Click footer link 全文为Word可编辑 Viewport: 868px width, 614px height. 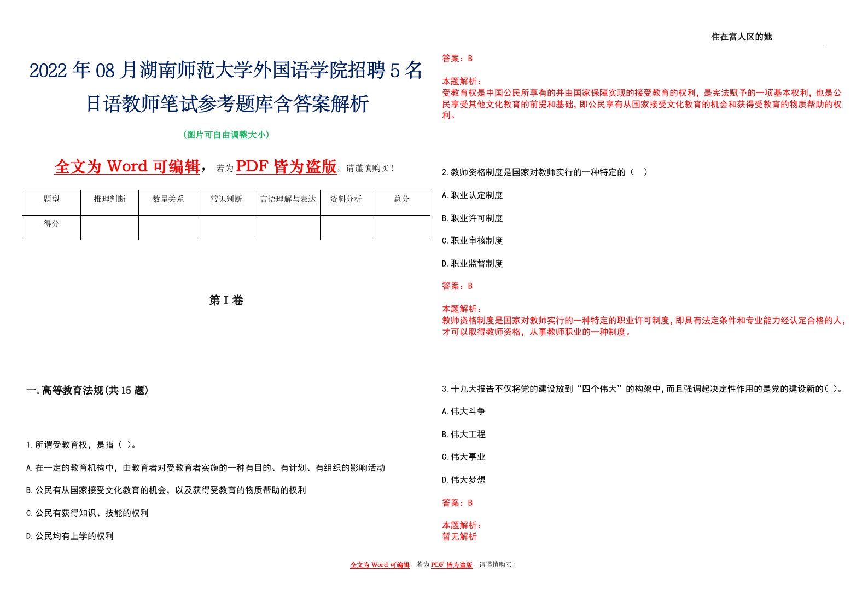click(380, 565)
